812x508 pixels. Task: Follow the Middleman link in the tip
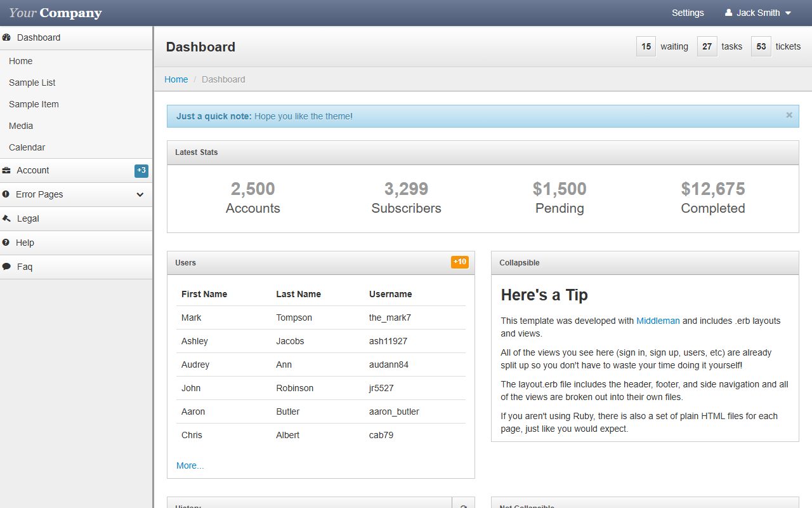658,321
